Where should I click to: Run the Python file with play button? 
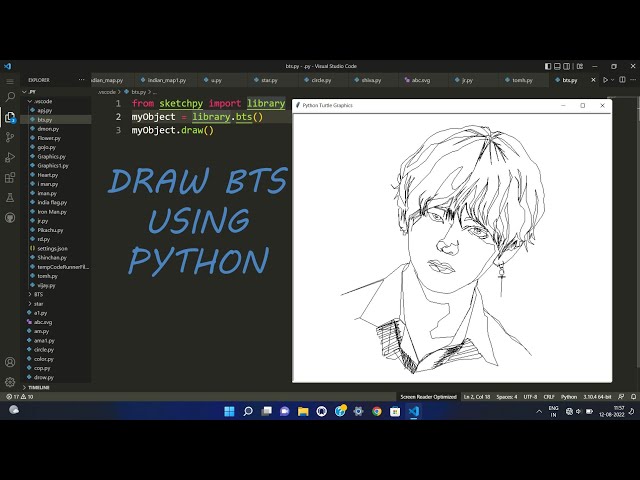tap(605, 80)
